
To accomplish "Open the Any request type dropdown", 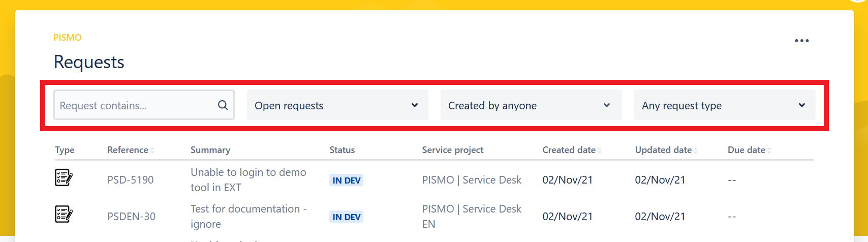I will pyautogui.click(x=725, y=105).
